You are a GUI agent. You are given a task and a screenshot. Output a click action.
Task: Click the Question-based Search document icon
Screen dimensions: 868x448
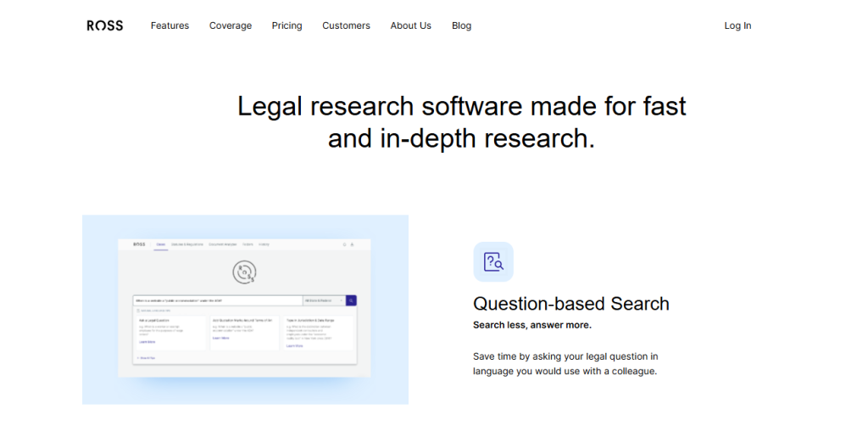pyautogui.click(x=493, y=261)
